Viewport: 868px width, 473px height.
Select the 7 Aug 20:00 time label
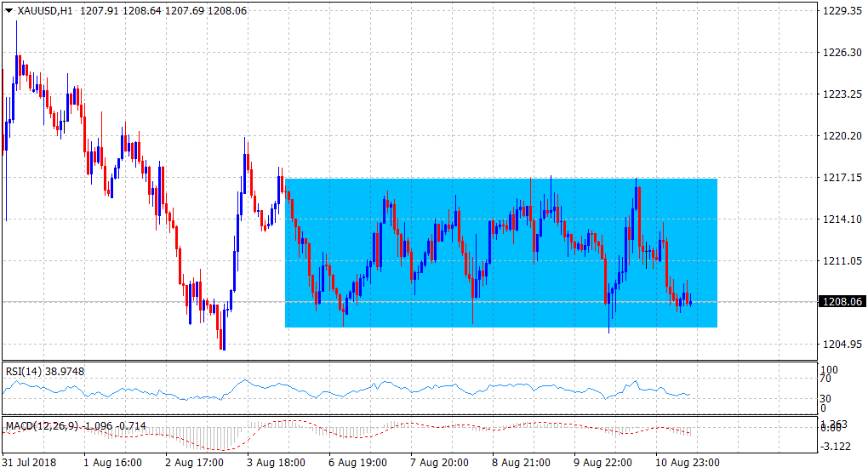tap(441, 463)
